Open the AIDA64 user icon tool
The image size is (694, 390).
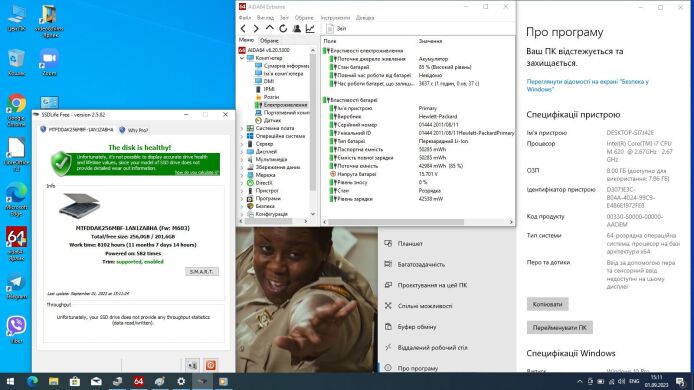[297, 28]
